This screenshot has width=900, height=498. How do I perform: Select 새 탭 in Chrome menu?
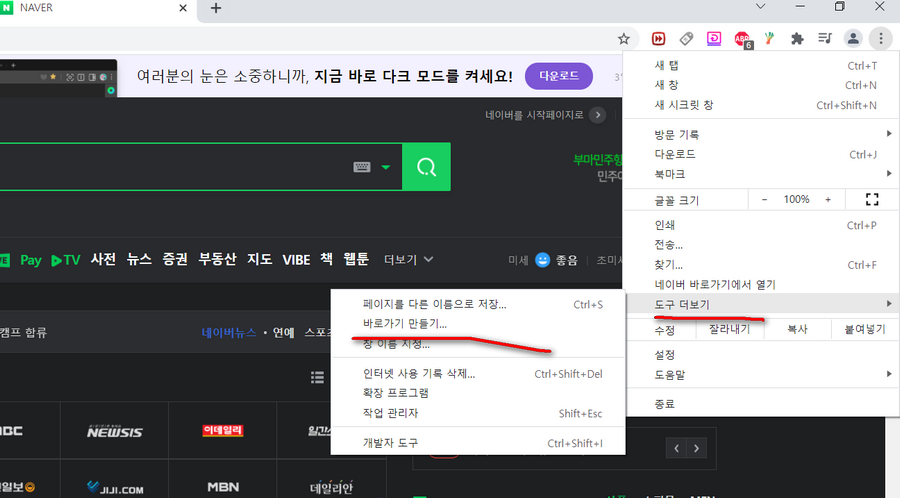point(761,65)
